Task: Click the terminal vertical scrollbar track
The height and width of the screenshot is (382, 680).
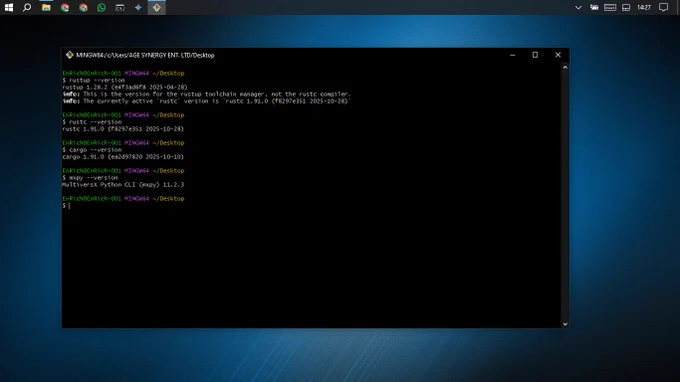Action: (x=565, y=196)
